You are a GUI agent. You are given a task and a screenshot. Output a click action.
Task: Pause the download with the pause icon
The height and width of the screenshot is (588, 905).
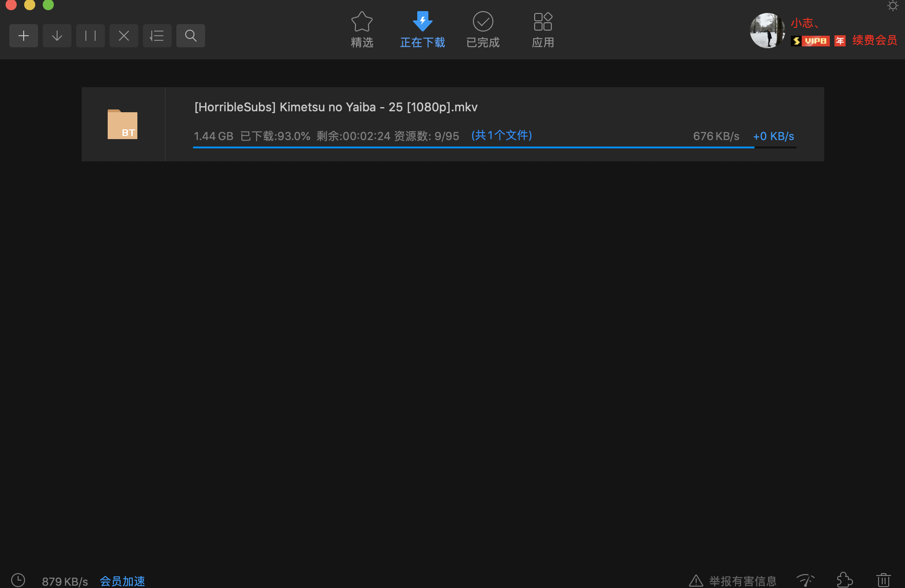pyautogui.click(x=90, y=36)
